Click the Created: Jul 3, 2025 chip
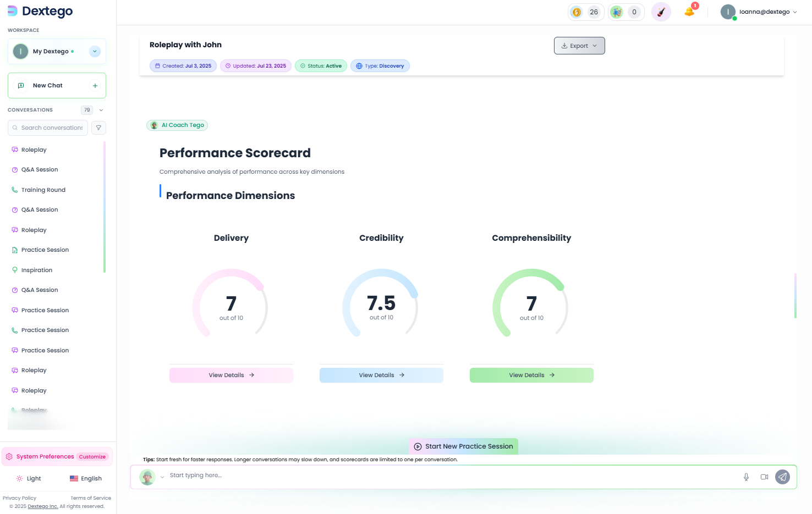This screenshot has height=514, width=812. [183, 66]
